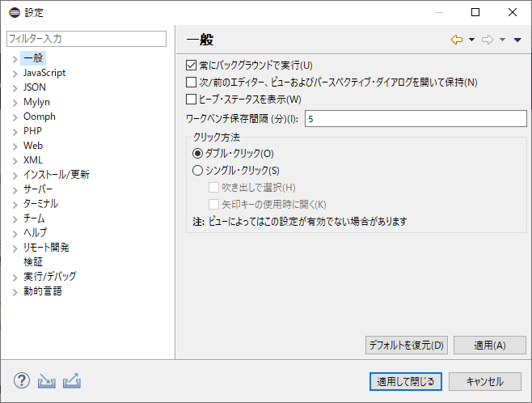Click the import preferences icon
Image resolution: width=532 pixels, height=403 pixels.
(x=46, y=381)
